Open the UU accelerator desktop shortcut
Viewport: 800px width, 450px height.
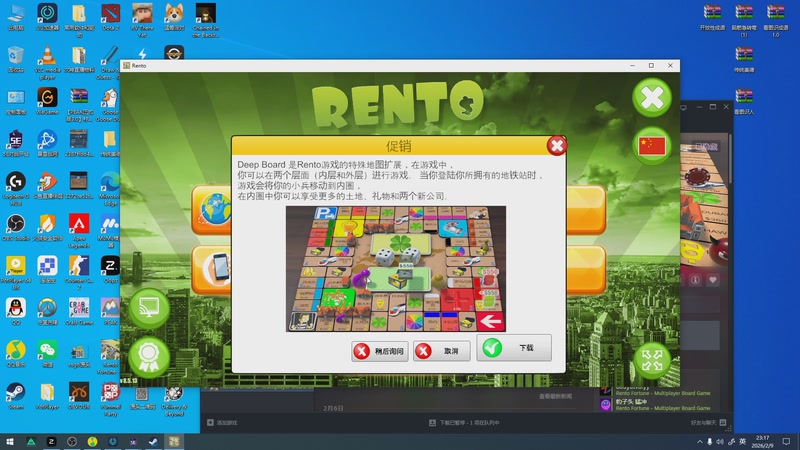coord(47,17)
